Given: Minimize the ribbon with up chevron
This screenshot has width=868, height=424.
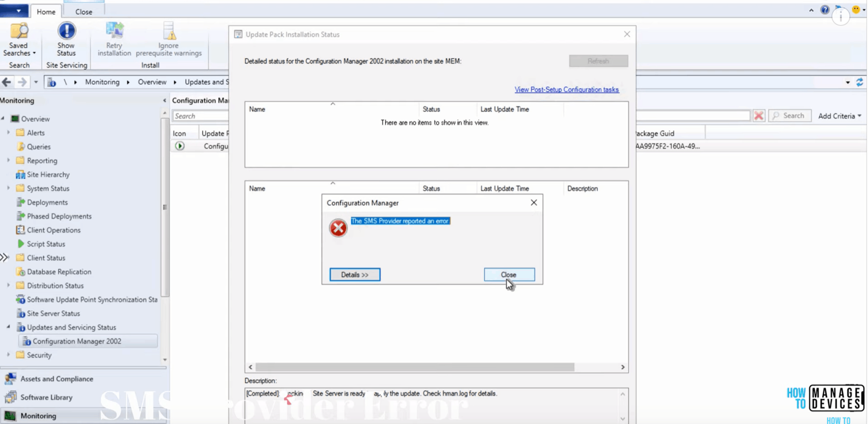Looking at the screenshot, I should point(811,10).
